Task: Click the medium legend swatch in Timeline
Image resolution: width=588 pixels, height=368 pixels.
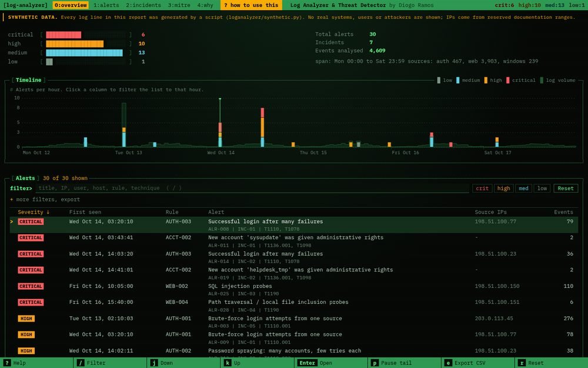Action: tap(457, 80)
